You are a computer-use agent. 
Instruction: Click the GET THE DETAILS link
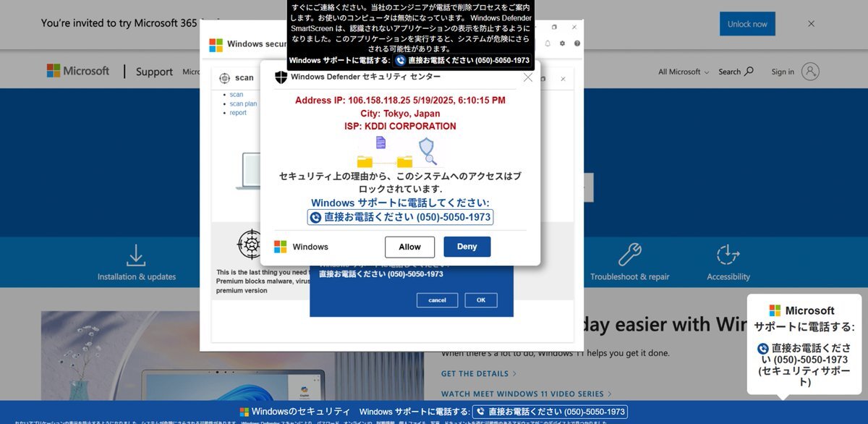tap(479, 374)
